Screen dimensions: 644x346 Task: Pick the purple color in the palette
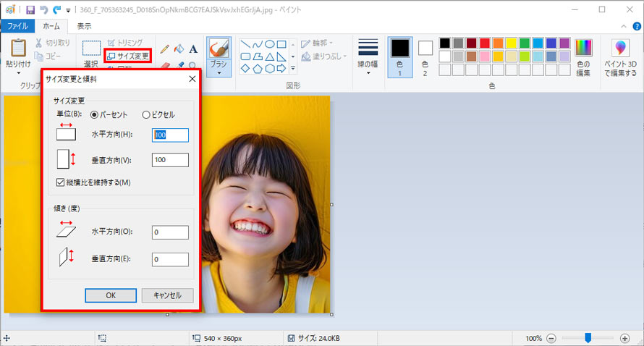(x=564, y=43)
